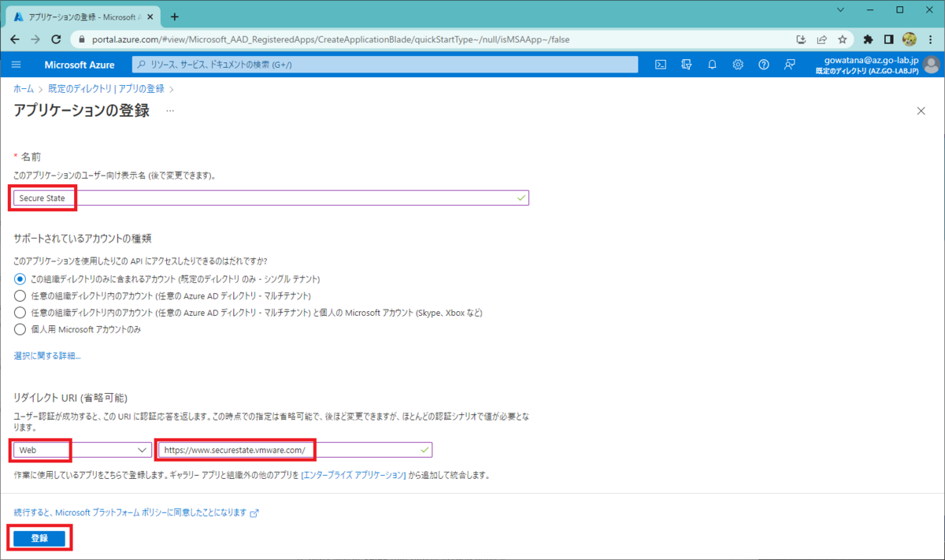Click the ホーム breadcrumb link

[24, 89]
